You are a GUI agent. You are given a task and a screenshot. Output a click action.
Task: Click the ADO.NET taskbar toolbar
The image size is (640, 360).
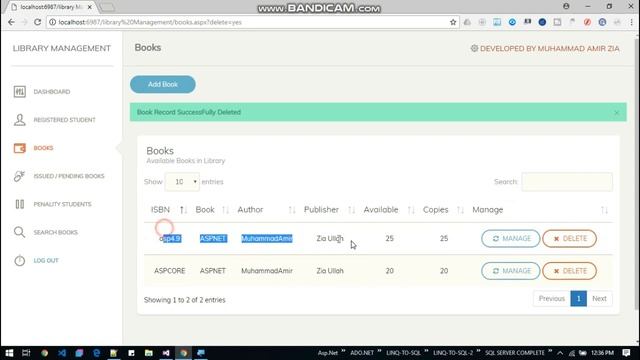point(362,353)
